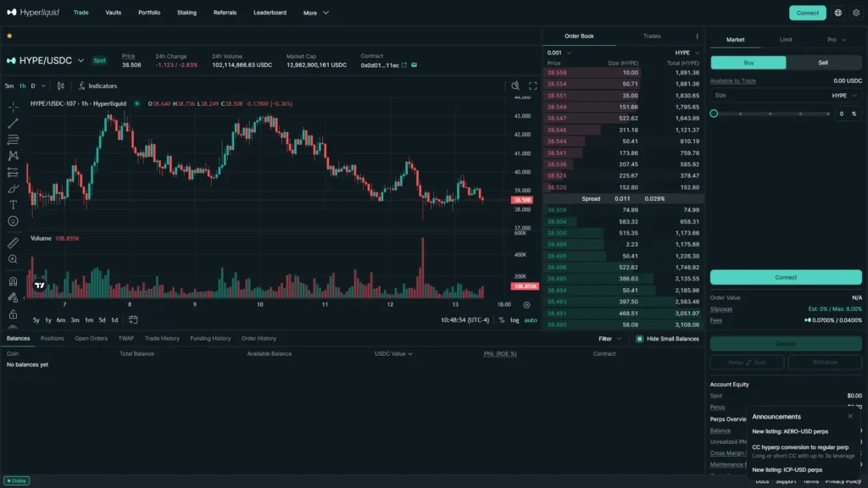Viewport: 868px width, 488px height.
Task: Close the Announcements popup
Action: point(850,416)
